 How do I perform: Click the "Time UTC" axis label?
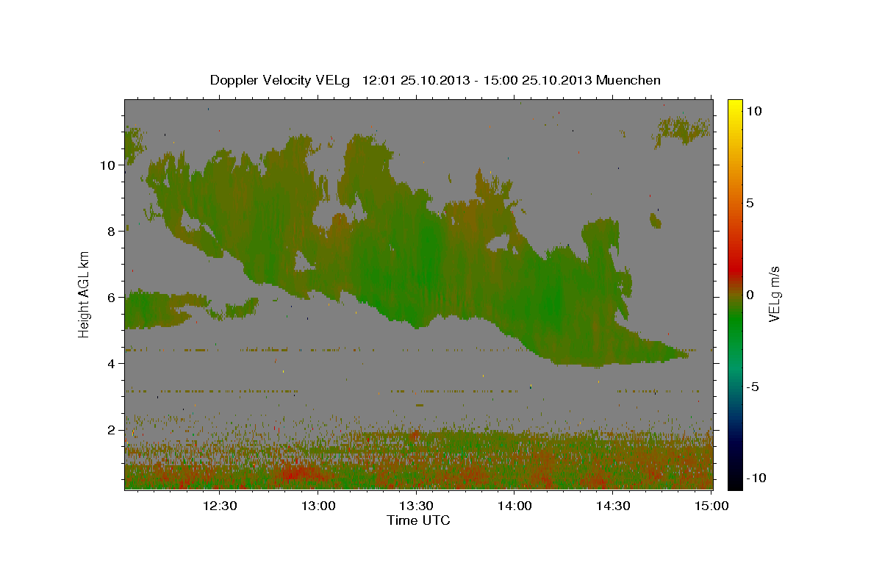(x=418, y=520)
